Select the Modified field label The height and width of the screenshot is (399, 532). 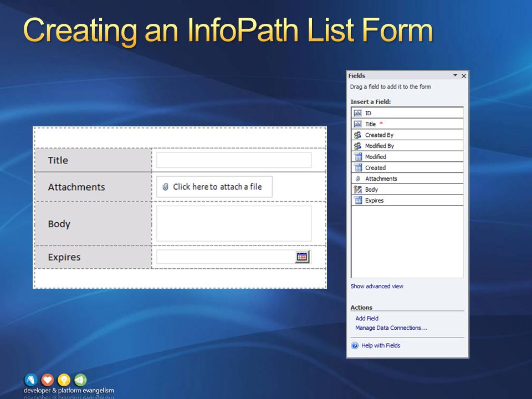pyautogui.click(x=376, y=157)
